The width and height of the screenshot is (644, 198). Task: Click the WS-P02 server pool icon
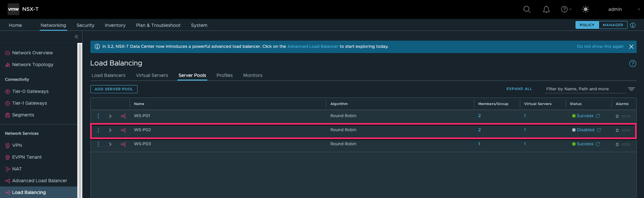pos(123,130)
